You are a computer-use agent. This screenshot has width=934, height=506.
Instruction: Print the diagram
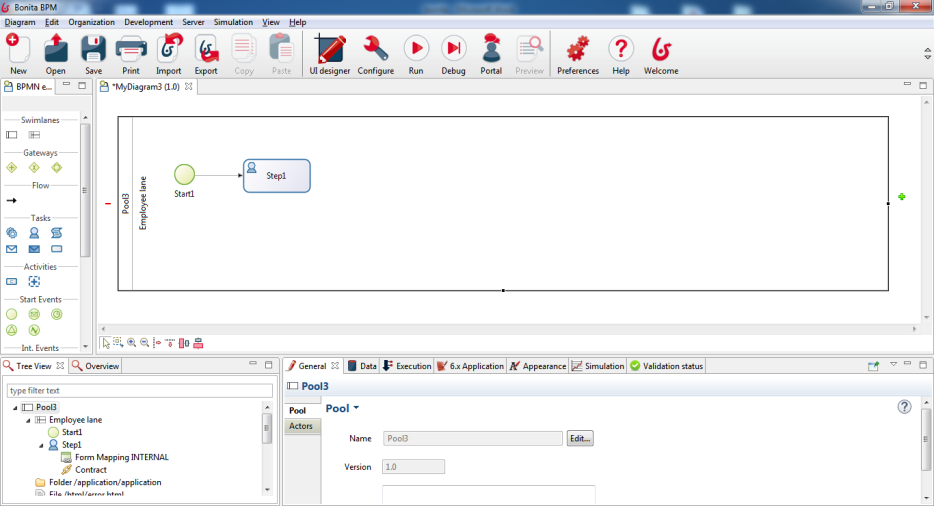coord(131,54)
